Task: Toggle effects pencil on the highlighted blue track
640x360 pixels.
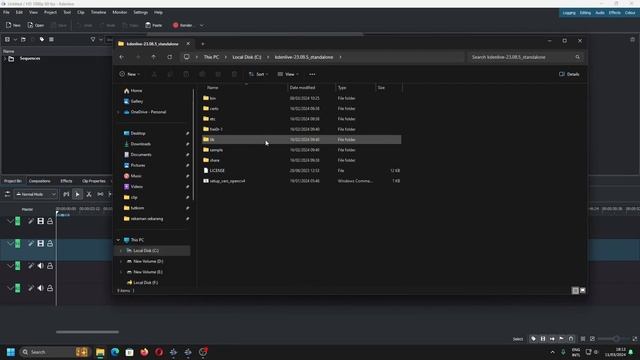Action: [x=31, y=244]
